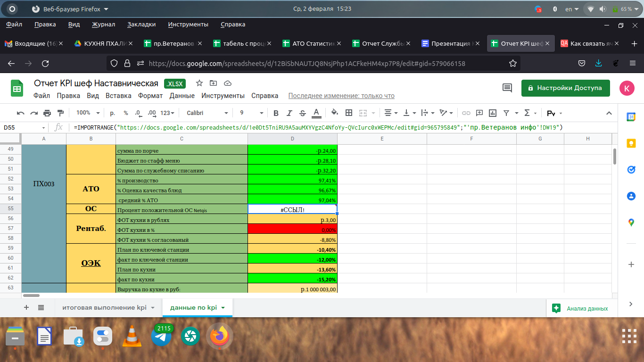644x362 pixels.
Task: Open Последнее изменение history link
Action: click(x=341, y=96)
